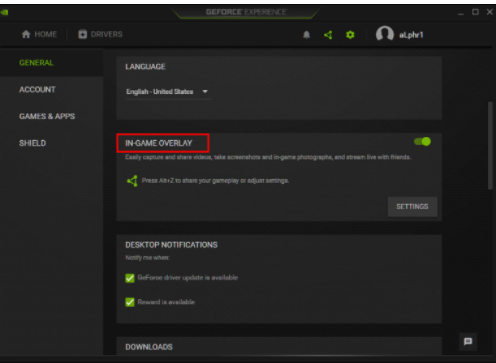The height and width of the screenshot is (363, 496).
Task: Go to the DRIVERS tab
Action: 100,34
